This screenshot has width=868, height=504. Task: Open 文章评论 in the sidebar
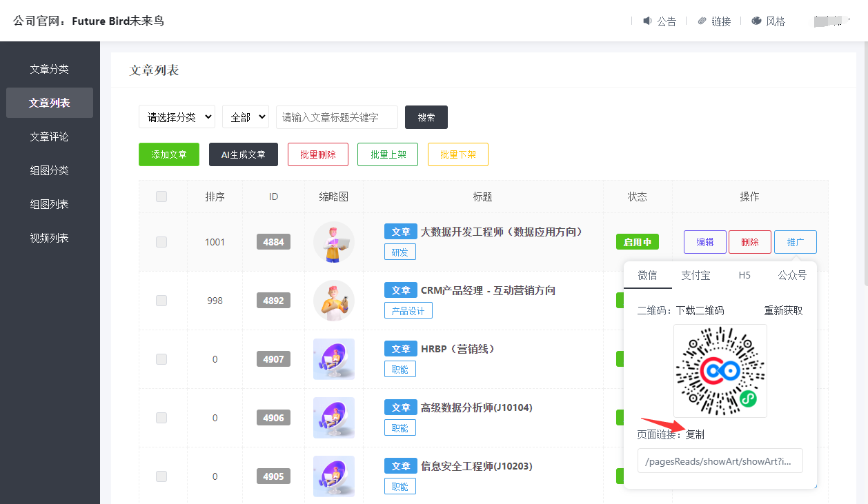click(x=50, y=137)
